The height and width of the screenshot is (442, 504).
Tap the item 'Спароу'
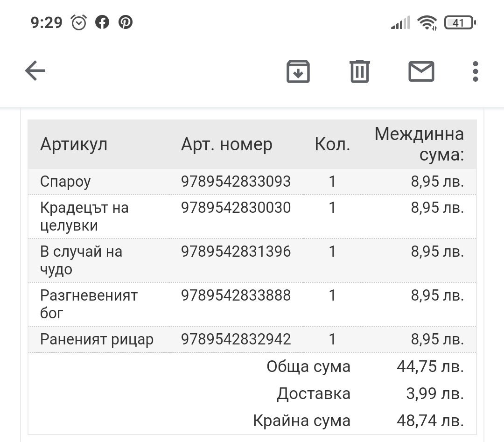click(65, 182)
